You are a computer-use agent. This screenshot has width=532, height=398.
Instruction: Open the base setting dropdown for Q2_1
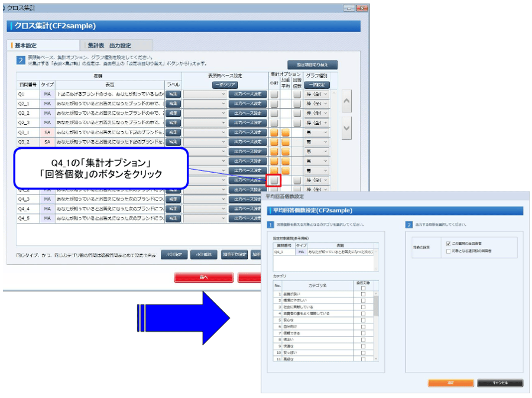pos(205,103)
